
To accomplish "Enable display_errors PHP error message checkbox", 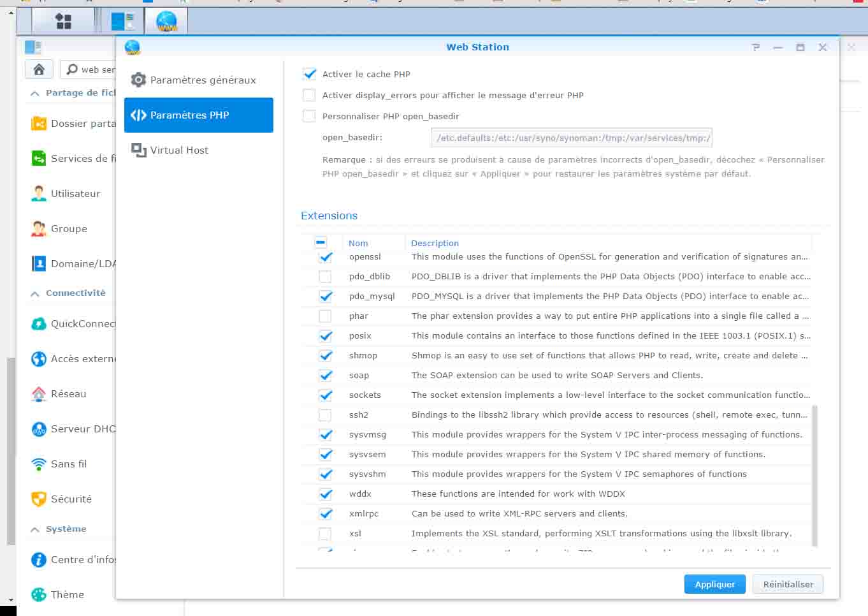I will click(x=310, y=95).
